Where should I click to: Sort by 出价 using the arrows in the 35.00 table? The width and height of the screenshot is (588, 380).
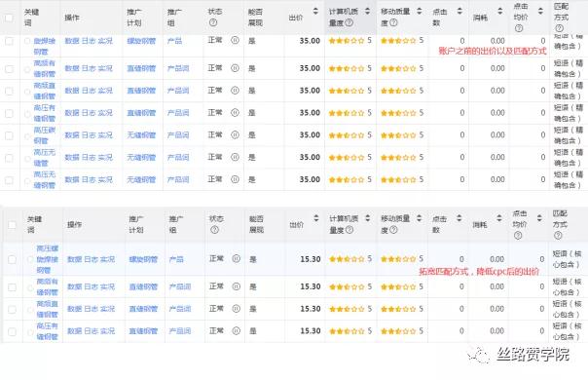pyautogui.click(x=315, y=12)
